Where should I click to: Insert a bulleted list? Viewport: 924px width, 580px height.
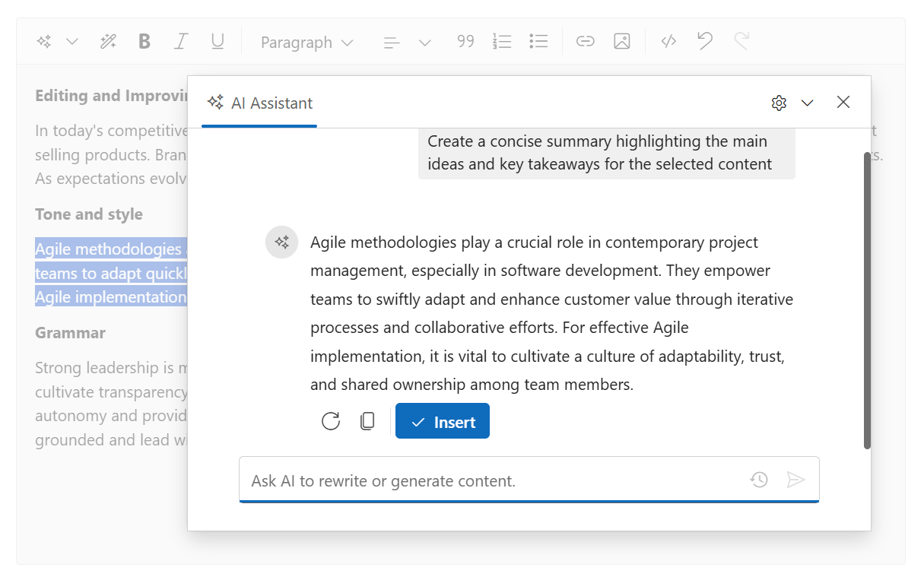pyautogui.click(x=538, y=42)
